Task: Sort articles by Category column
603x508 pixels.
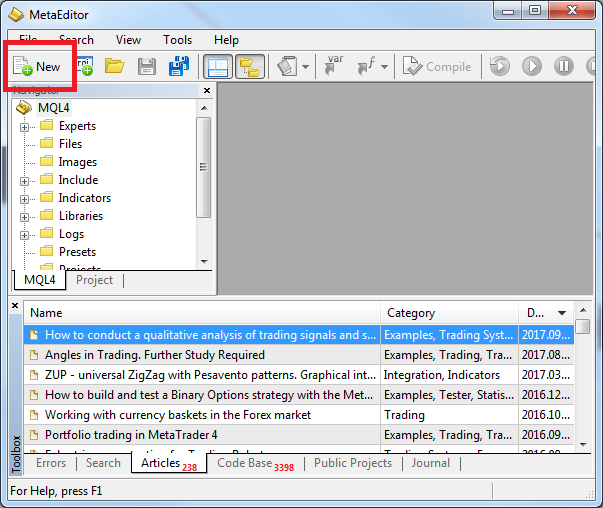Action: tap(449, 313)
